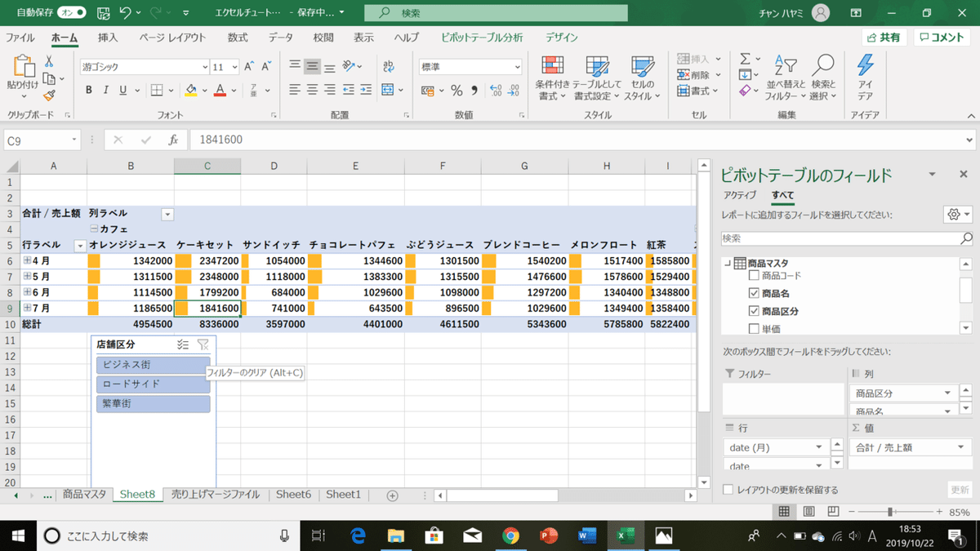Click Format as Table icon
The height and width of the screenshot is (551, 980).
pos(598,67)
